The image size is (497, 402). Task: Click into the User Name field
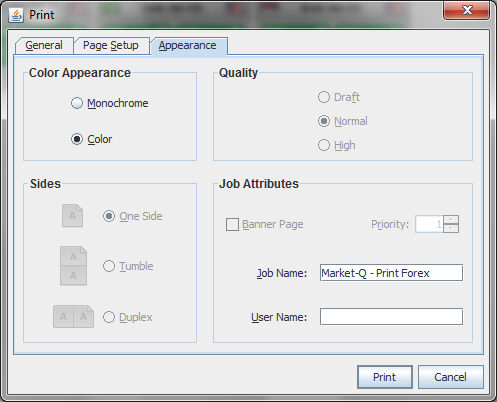(x=391, y=317)
